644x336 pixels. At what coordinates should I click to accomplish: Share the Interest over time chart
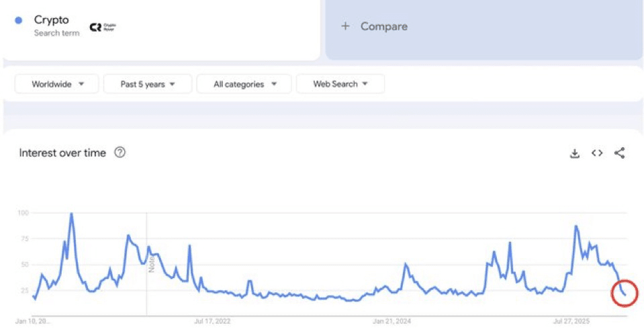coord(619,153)
